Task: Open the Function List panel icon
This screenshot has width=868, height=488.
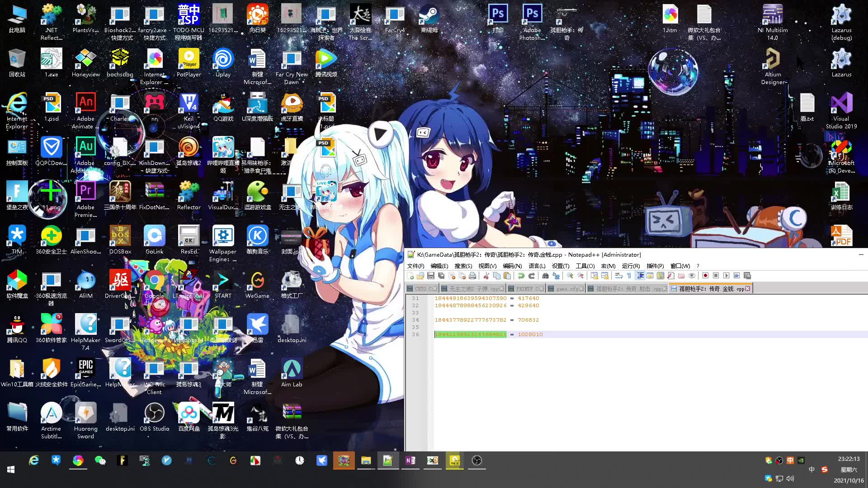Action: 671,276
